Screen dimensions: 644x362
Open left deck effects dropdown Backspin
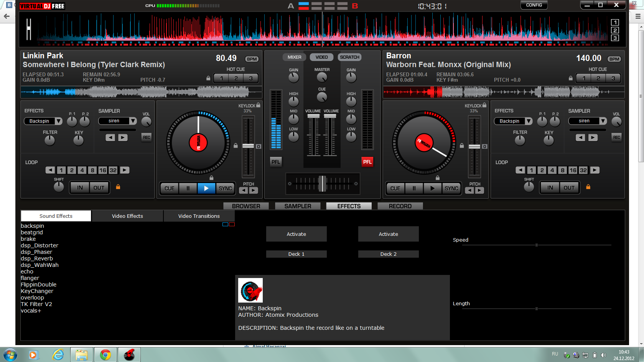[43, 121]
